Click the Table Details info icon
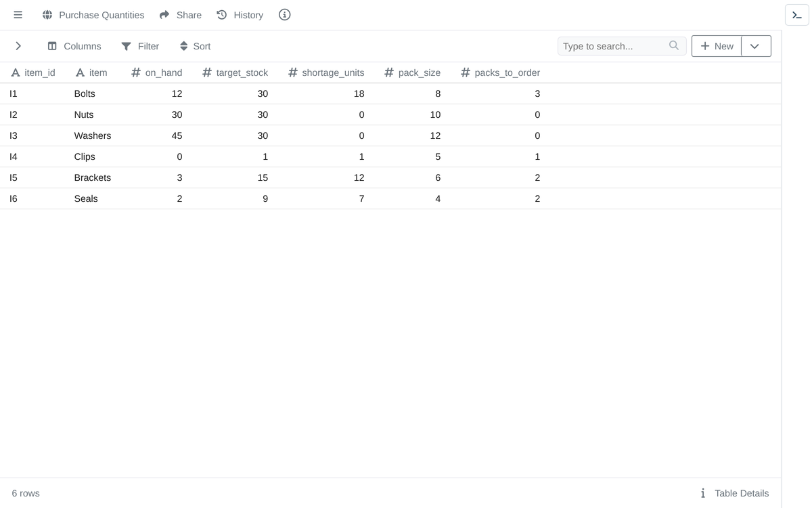 coord(703,493)
